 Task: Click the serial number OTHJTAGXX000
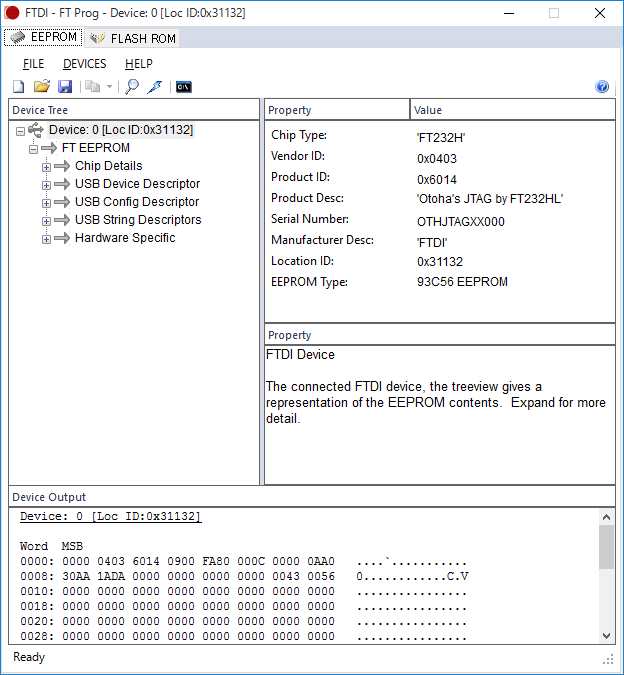click(460, 222)
